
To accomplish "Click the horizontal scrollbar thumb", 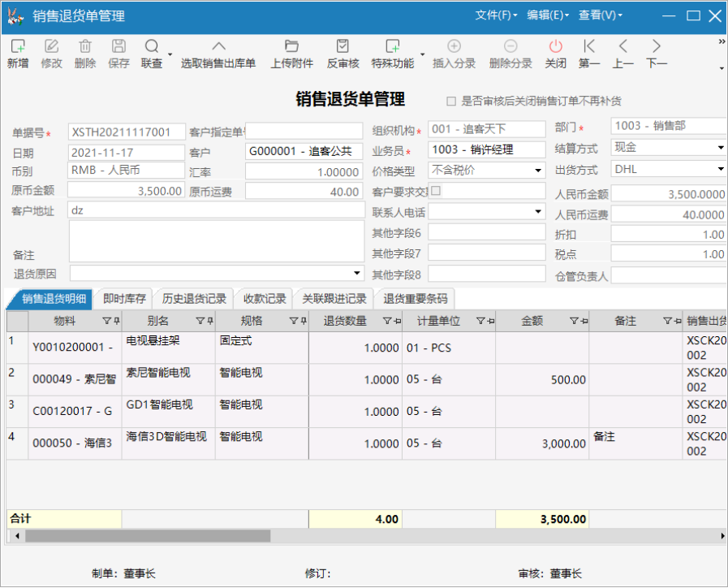I will point(148,536).
